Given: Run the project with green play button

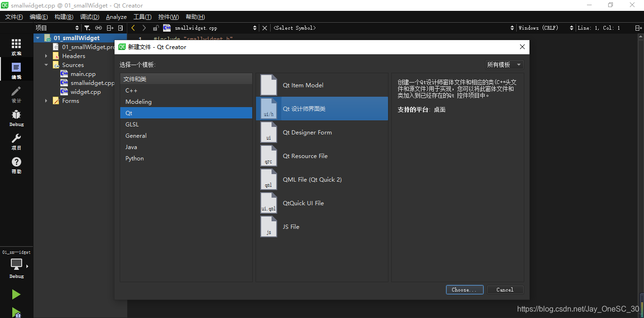Looking at the screenshot, I should pyautogui.click(x=17, y=294).
